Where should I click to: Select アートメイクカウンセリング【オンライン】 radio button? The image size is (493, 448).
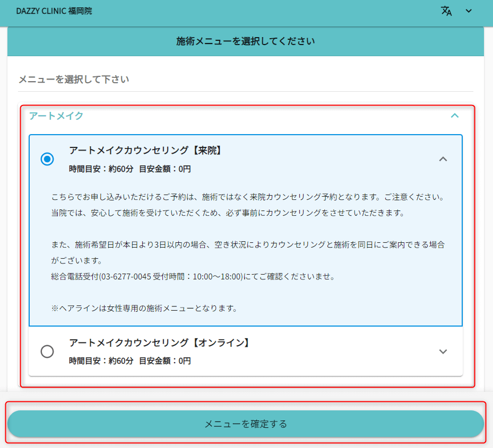(47, 351)
